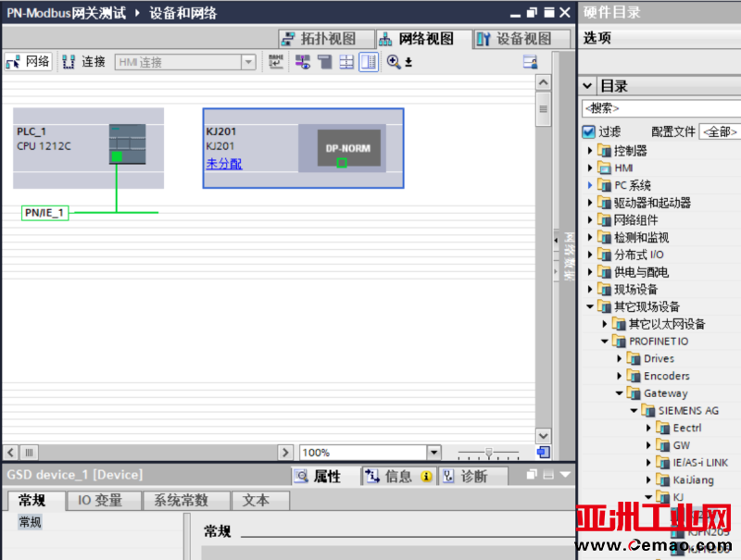Click the show address labels icon
This screenshot has width=741, height=560.
tap(303, 62)
